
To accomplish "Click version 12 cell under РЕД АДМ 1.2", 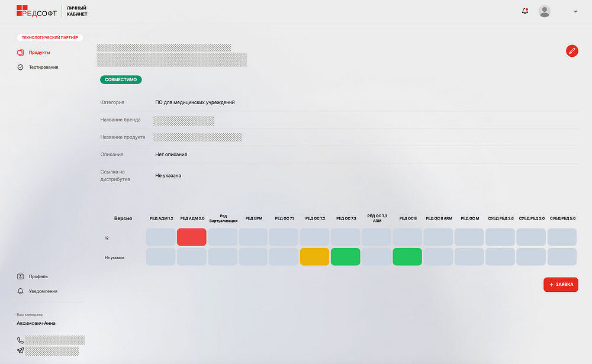I will coord(161,237).
